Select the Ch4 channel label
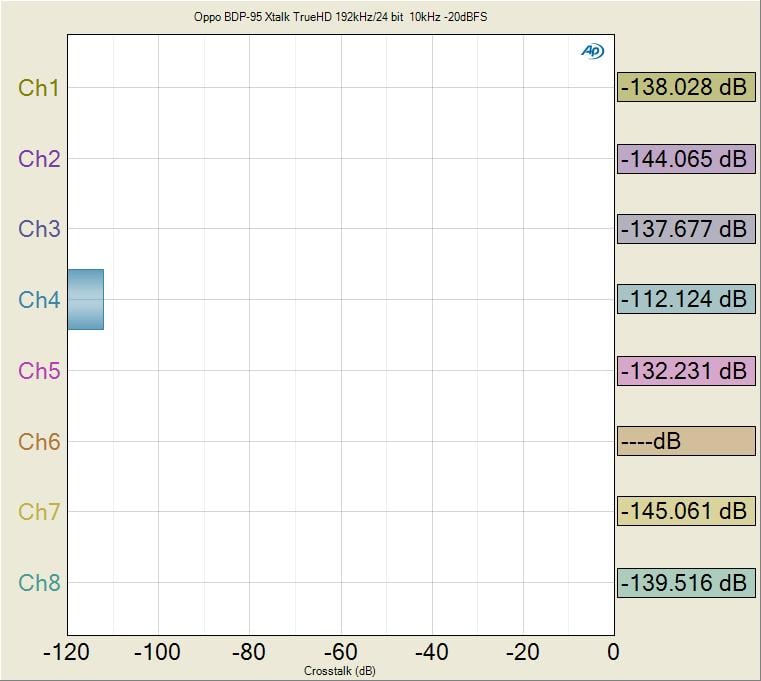This screenshot has width=761, height=681. [x=39, y=300]
